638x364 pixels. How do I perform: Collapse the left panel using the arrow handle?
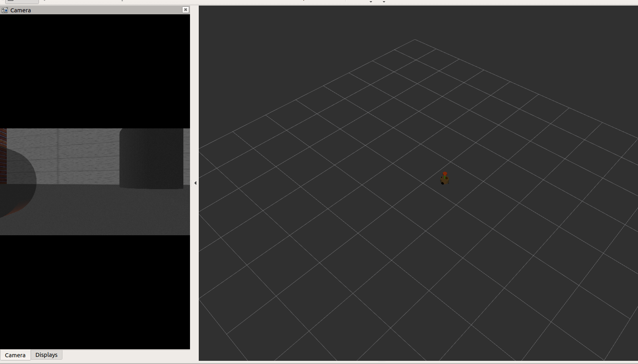[195, 183]
